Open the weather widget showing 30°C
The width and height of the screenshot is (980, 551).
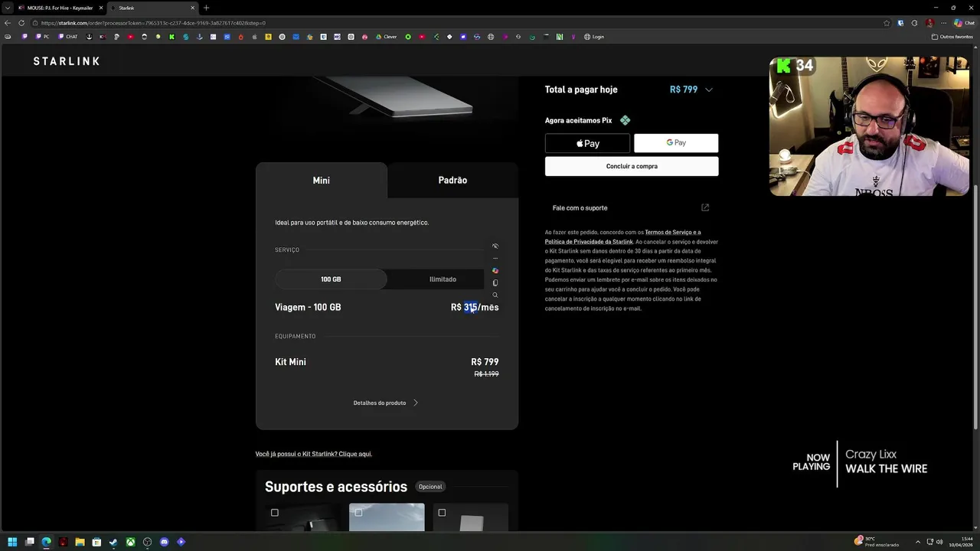coord(876,542)
